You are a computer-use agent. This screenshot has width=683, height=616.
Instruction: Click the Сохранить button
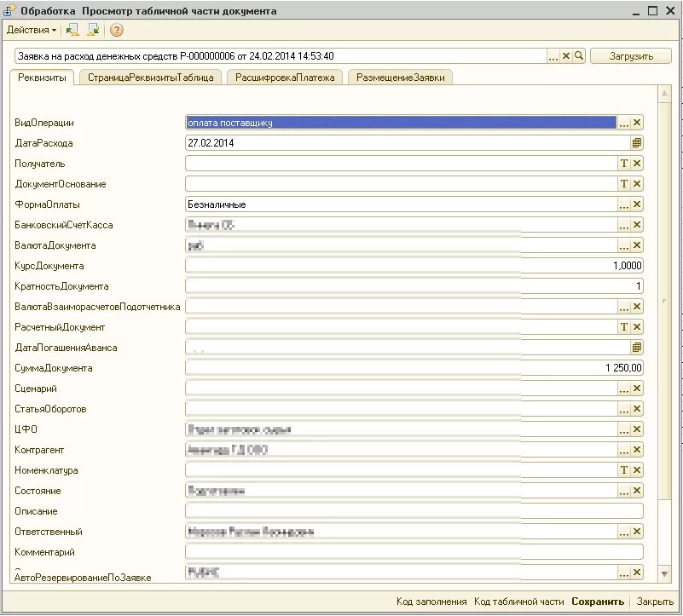(598, 602)
